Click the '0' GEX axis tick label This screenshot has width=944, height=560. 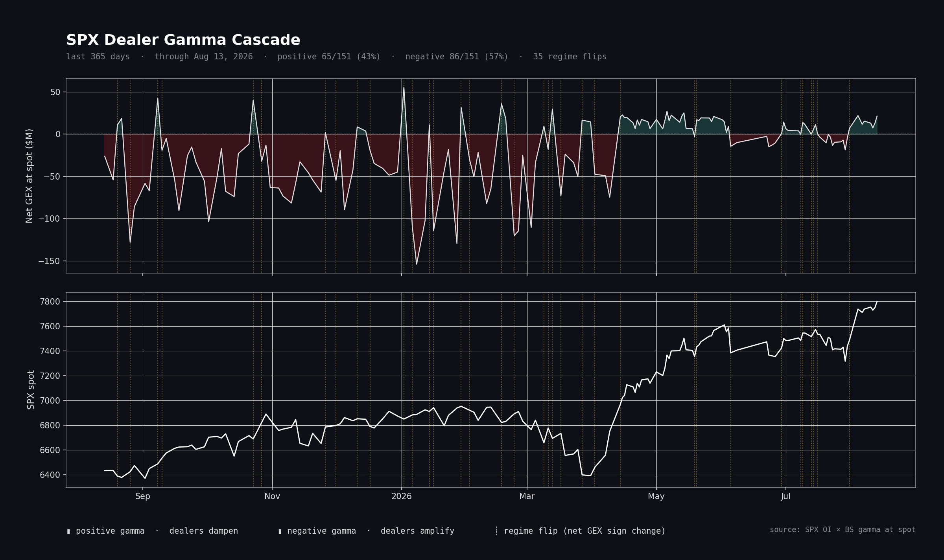58,134
